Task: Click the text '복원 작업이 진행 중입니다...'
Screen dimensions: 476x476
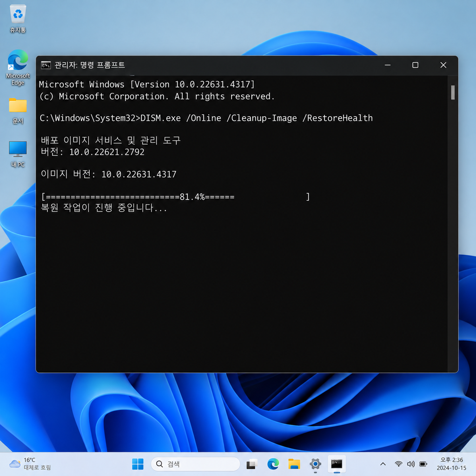Action: (x=104, y=208)
